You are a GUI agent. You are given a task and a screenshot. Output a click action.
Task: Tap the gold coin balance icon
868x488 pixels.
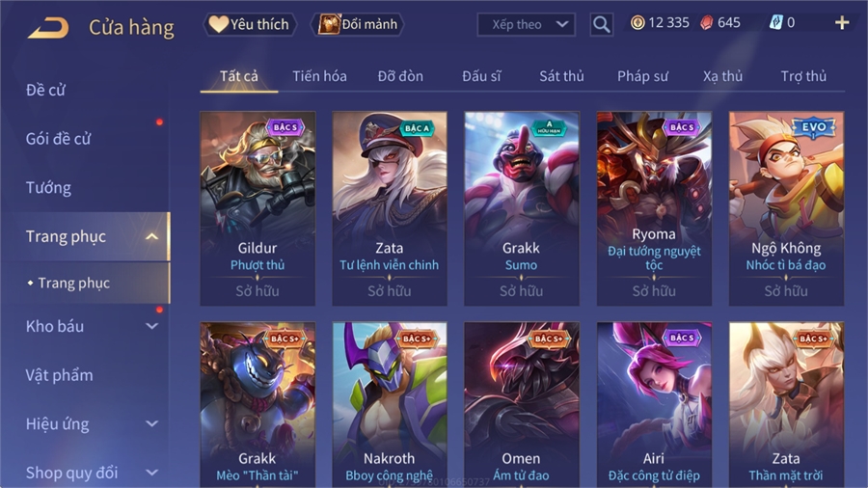click(x=637, y=23)
